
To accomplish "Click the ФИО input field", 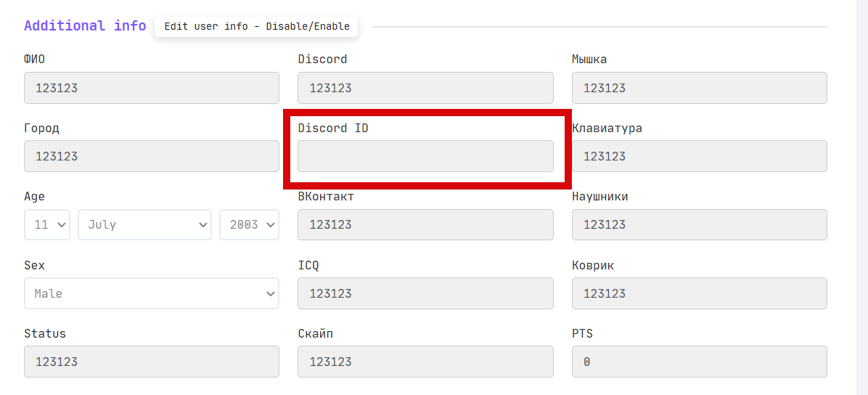I will (151, 88).
